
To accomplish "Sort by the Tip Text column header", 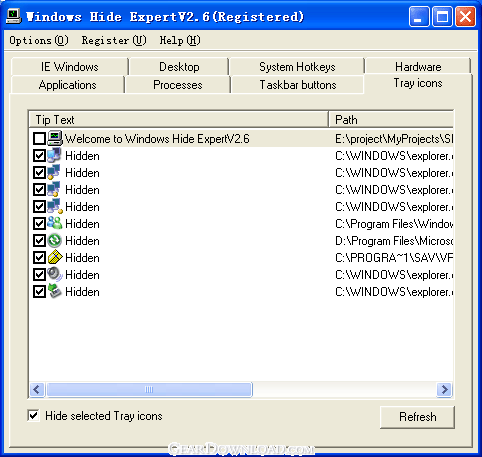I will point(179,119).
